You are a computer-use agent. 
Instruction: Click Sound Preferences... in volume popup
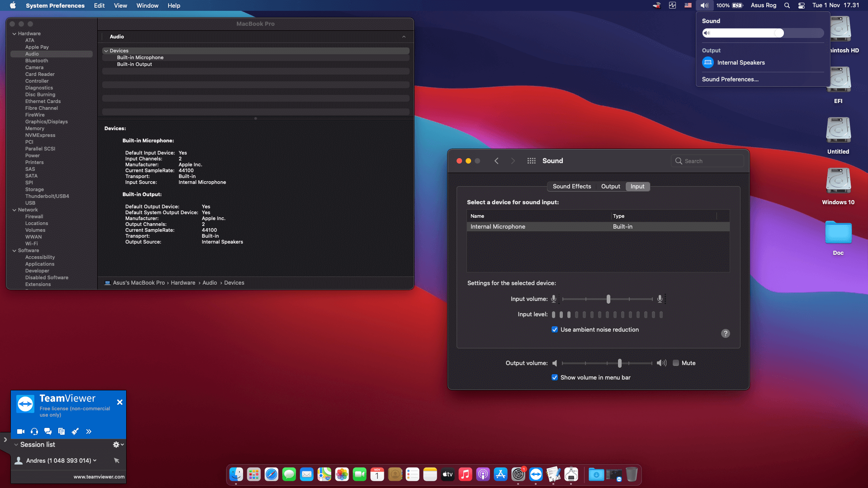point(730,79)
